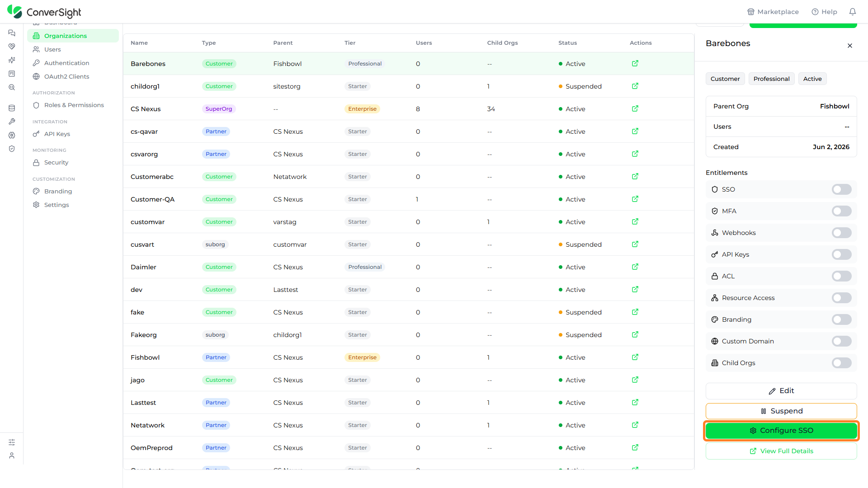Enable the API Keys entitlement toggle
The width and height of the screenshot is (868, 488).
pos(841,254)
